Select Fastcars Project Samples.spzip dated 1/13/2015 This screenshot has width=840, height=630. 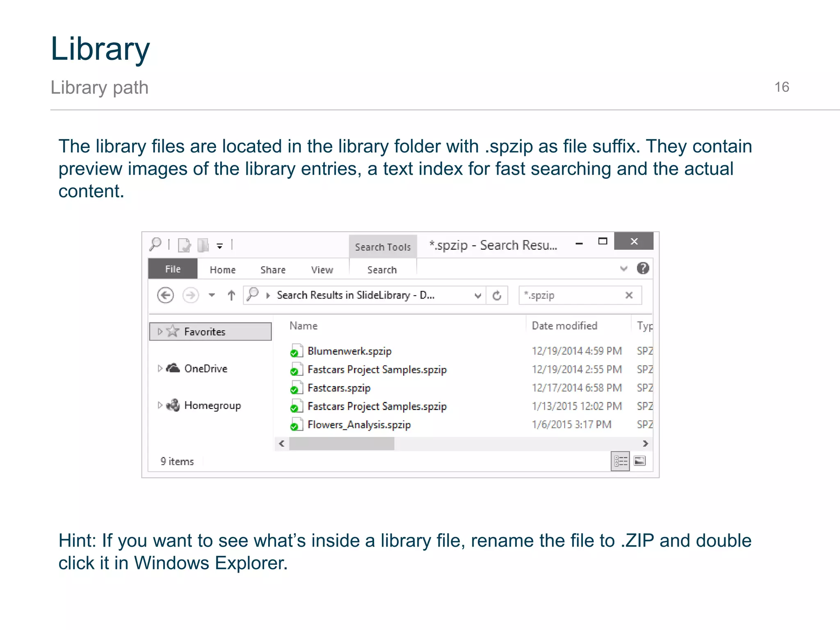coord(377,406)
